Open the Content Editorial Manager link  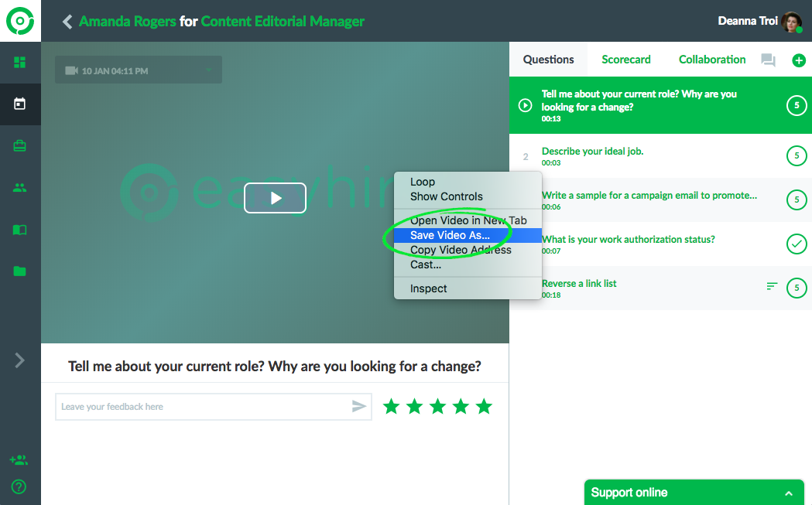click(283, 22)
